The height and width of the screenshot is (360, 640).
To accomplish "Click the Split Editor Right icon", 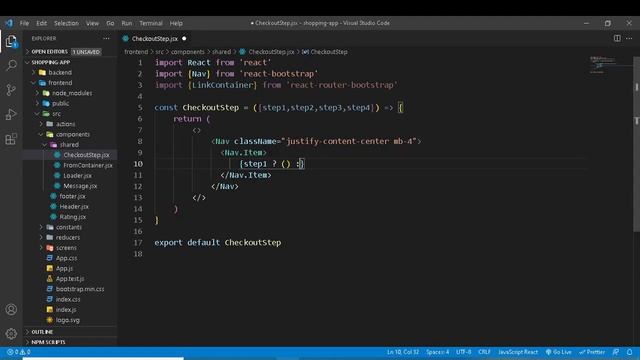I will [x=617, y=38].
